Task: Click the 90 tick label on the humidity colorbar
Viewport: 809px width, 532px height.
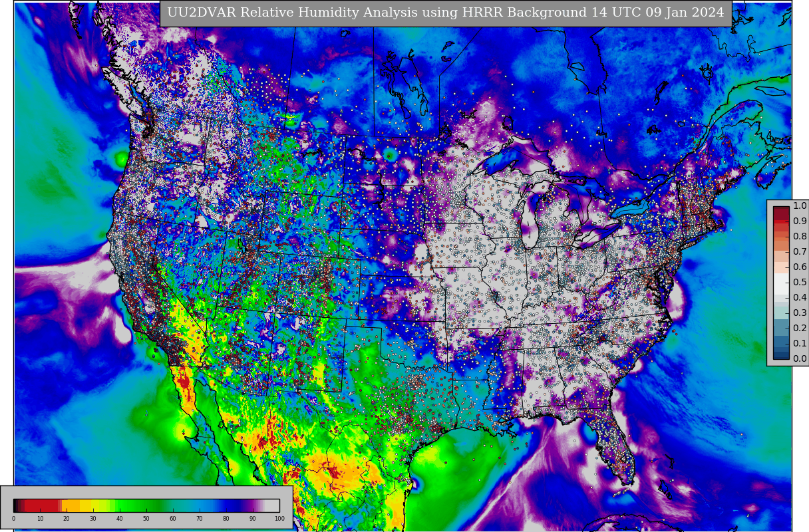Action: point(252,518)
